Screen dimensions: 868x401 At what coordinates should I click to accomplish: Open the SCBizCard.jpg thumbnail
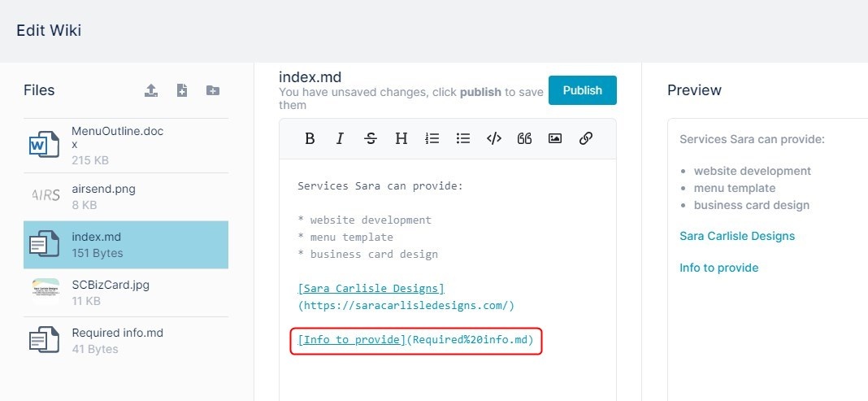[x=46, y=292]
